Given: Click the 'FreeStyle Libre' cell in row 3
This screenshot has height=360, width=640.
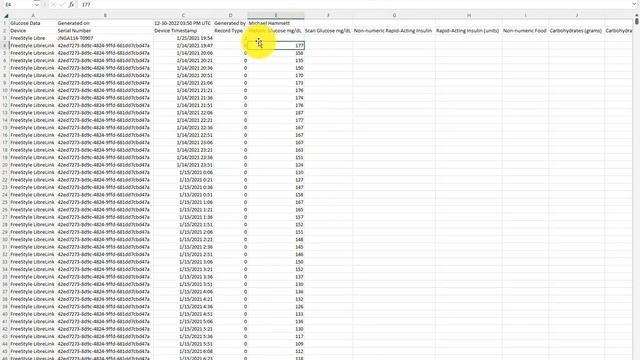Looking at the screenshot, I should [33, 38].
